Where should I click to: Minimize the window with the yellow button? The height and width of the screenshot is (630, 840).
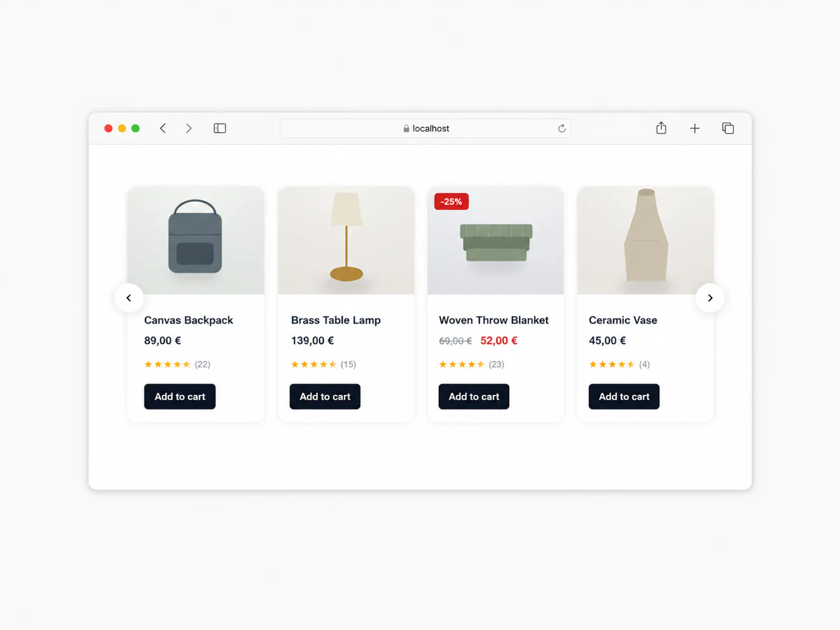122,128
